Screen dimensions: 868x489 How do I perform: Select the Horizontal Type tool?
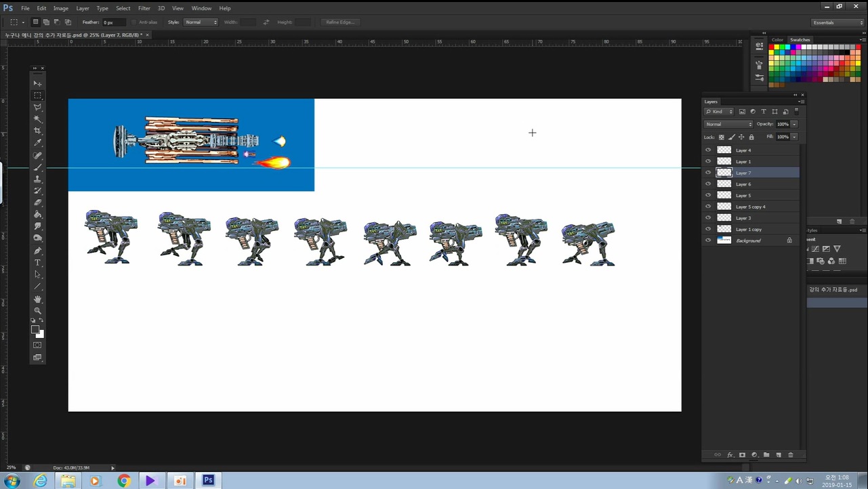(x=37, y=263)
